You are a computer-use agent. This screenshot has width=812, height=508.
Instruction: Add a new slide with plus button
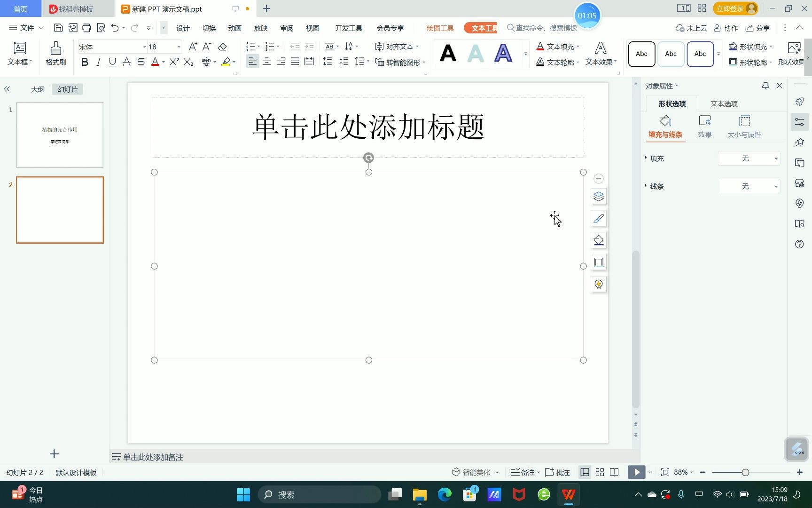point(54,454)
